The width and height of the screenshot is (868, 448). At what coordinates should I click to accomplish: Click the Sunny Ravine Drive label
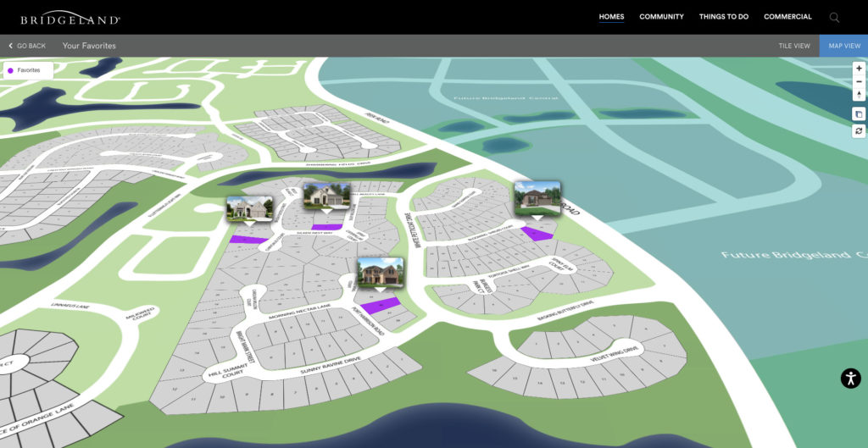pos(330,366)
